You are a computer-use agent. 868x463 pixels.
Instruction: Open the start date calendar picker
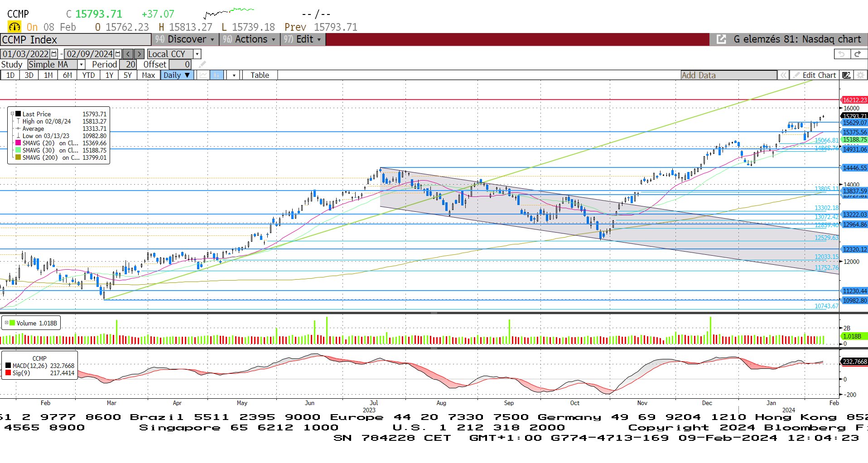(54, 54)
